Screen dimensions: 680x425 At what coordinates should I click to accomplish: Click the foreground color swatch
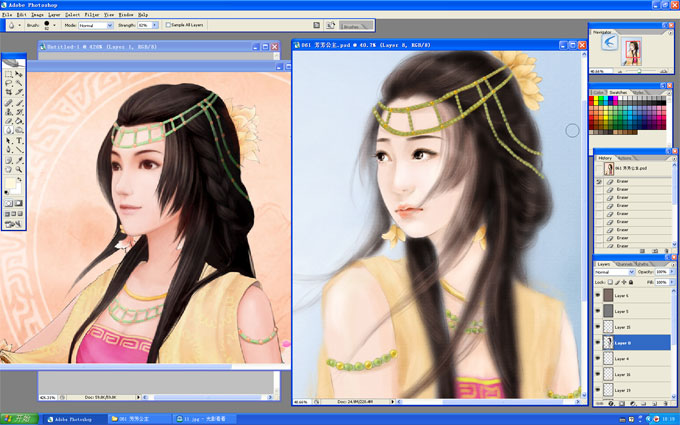[x=10, y=183]
